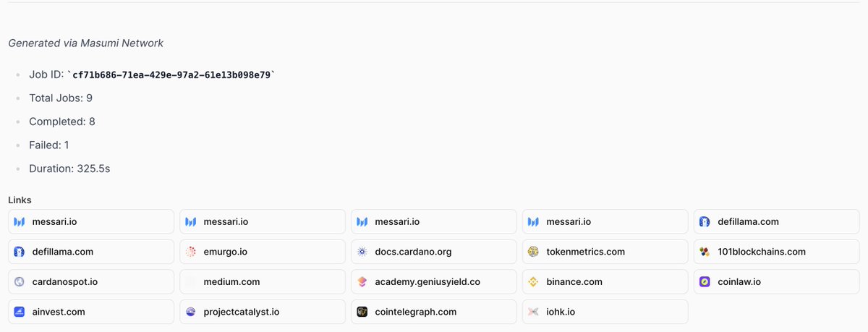Click the projectcatalyst.io round favicon
Screen dimensions: 868x332
191,312
